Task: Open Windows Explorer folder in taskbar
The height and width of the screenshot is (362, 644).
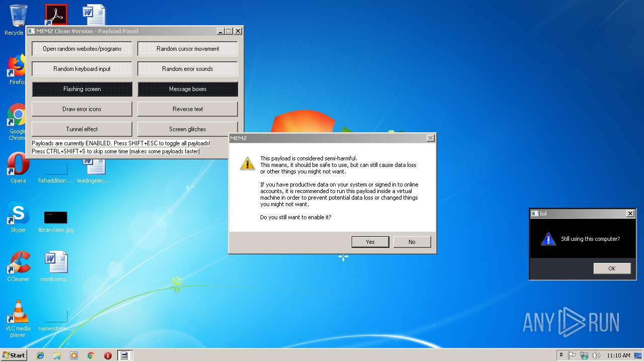Action: click(x=57, y=355)
